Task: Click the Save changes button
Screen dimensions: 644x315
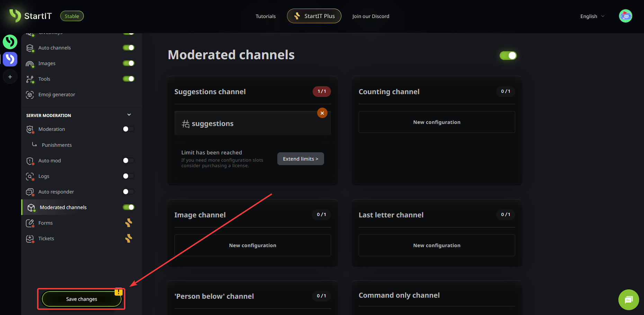Action: (x=81, y=299)
